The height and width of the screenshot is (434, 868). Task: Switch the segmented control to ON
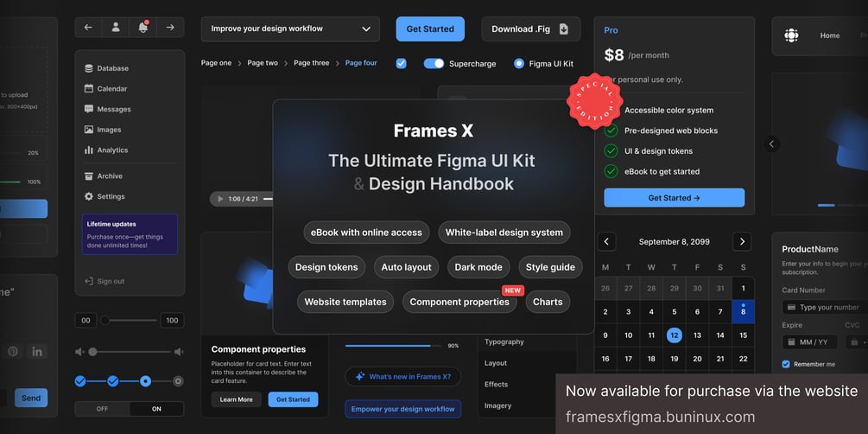[x=156, y=409]
